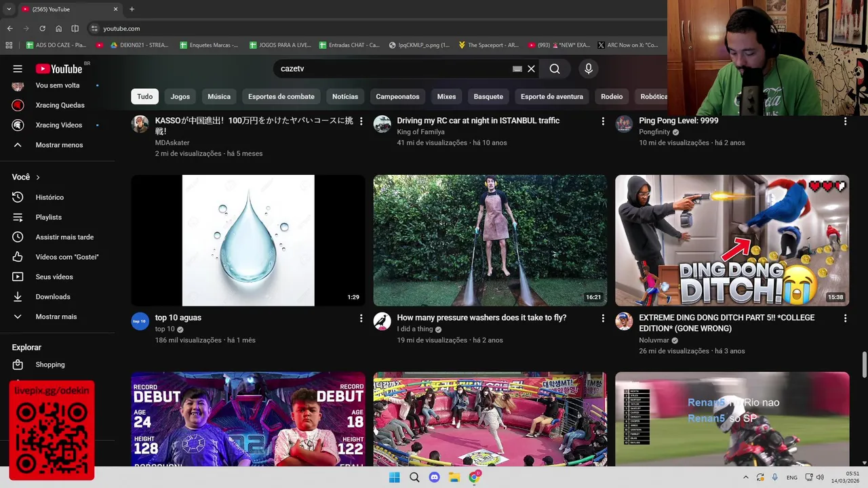Screen dimensions: 868x488
Task: Select the Campeonatos filter chip
Action: tap(398, 96)
